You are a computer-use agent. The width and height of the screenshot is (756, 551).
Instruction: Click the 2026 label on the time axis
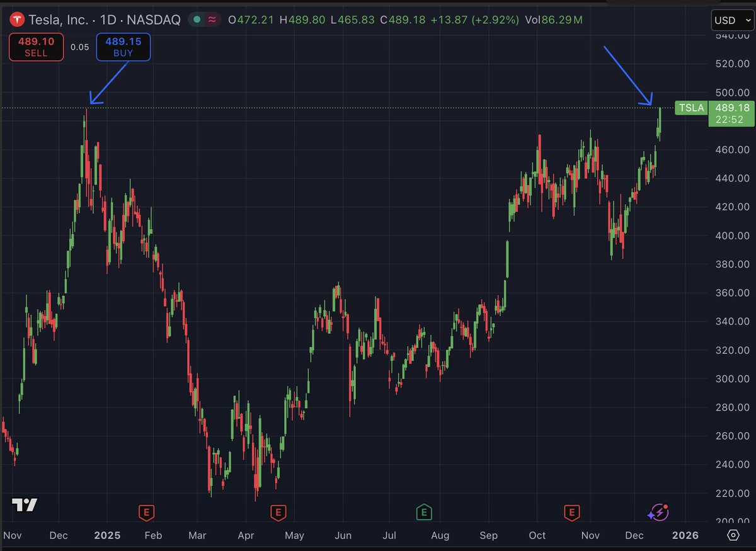coord(685,535)
